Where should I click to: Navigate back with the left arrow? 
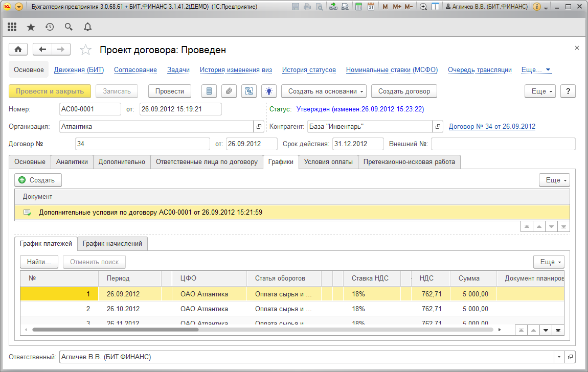pos(42,50)
